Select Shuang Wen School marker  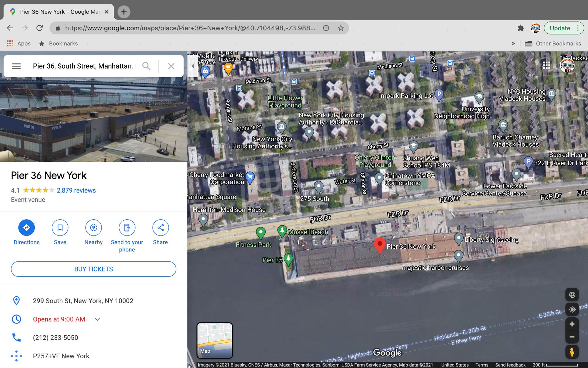click(x=413, y=146)
